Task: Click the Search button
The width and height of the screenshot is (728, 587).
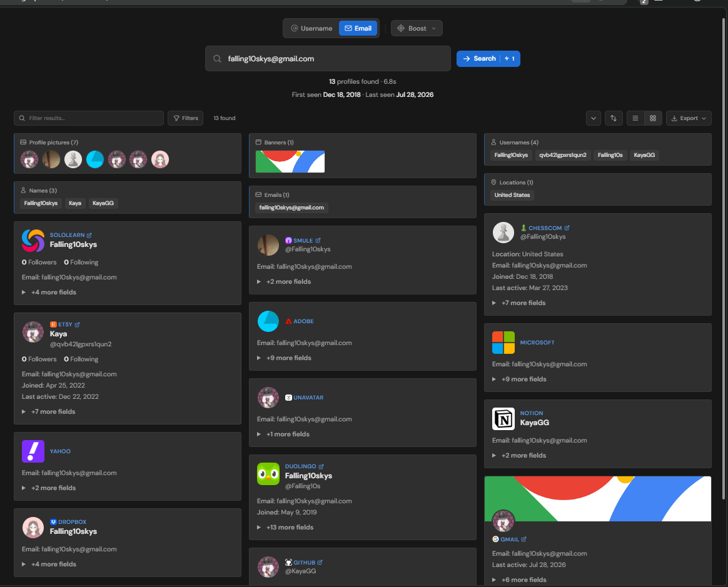Action: coord(488,59)
